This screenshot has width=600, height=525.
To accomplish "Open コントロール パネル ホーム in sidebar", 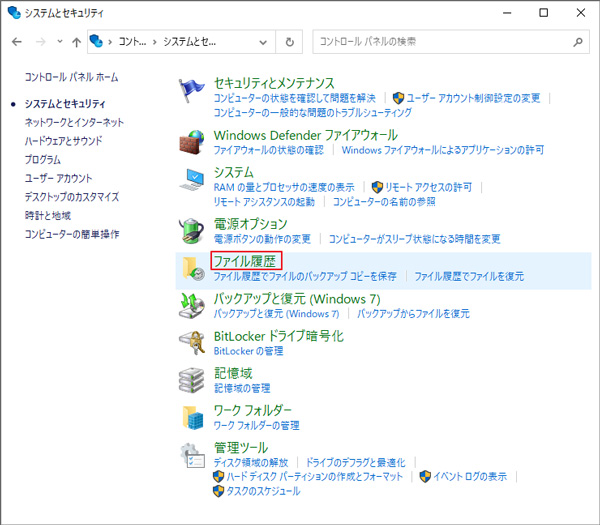I will tap(72, 77).
